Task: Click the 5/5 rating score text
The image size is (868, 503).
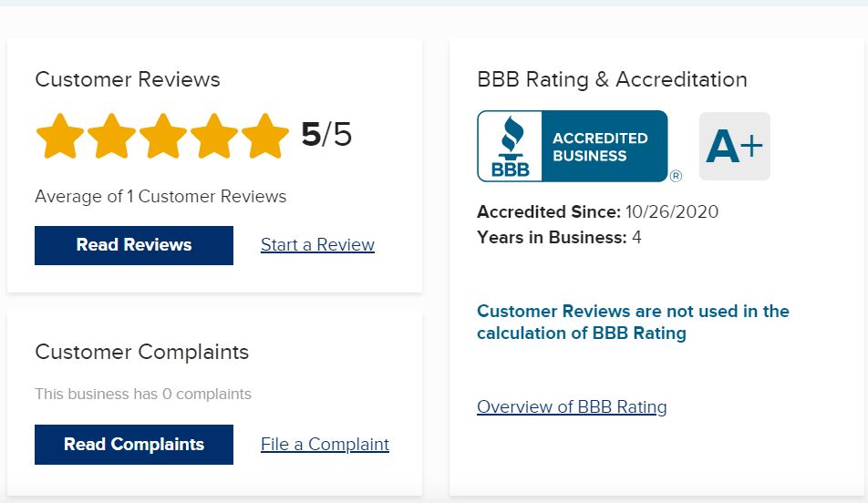Action: click(326, 135)
